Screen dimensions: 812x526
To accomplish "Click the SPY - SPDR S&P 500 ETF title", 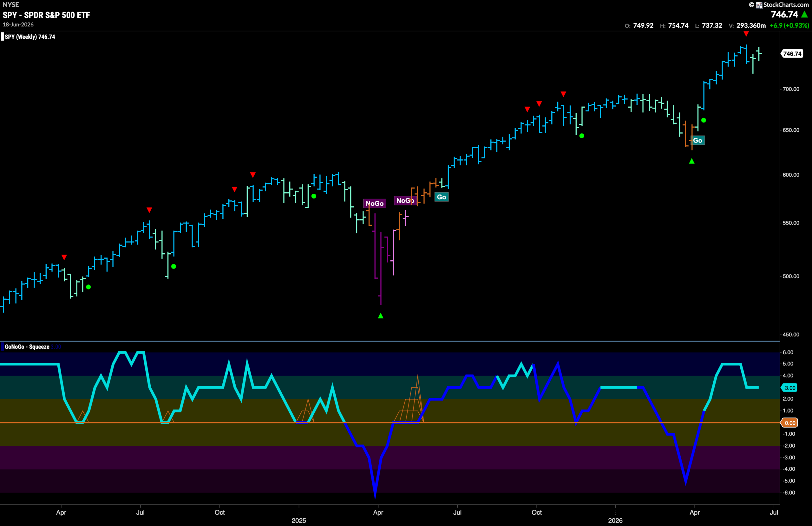I will click(x=46, y=15).
